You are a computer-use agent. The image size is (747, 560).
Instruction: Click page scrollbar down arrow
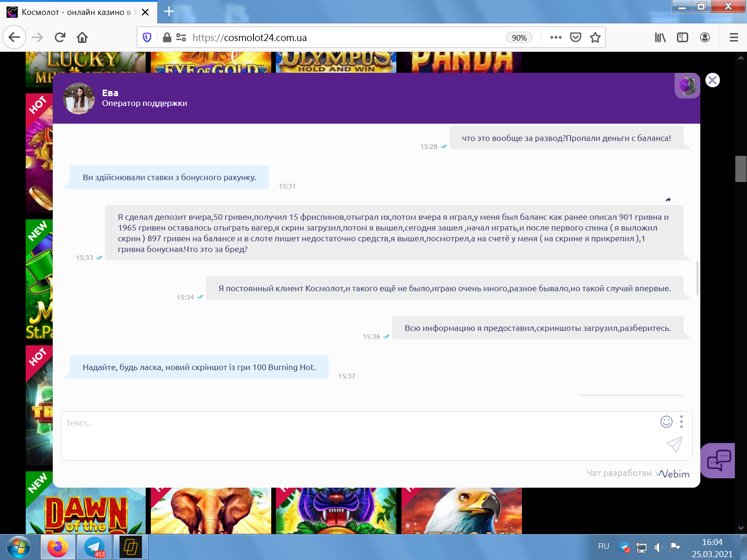(741, 528)
